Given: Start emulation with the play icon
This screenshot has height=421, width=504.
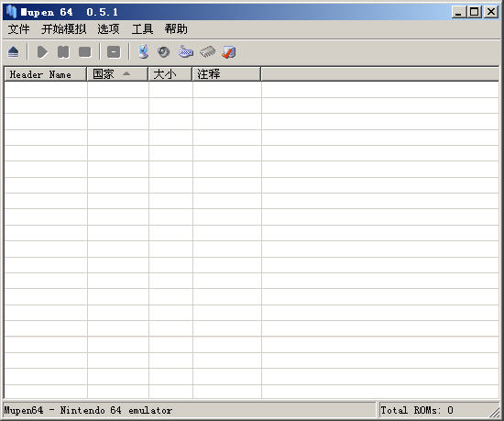Looking at the screenshot, I should tap(43, 51).
